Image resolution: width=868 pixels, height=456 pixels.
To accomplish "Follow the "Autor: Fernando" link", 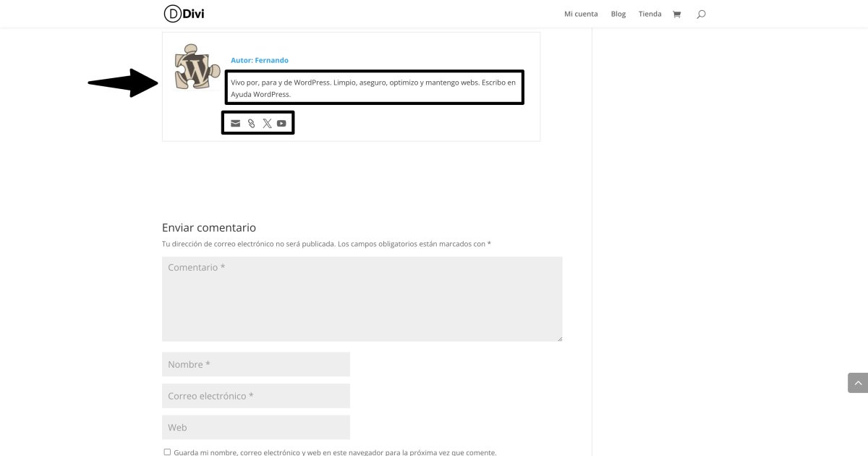I will (x=260, y=60).
